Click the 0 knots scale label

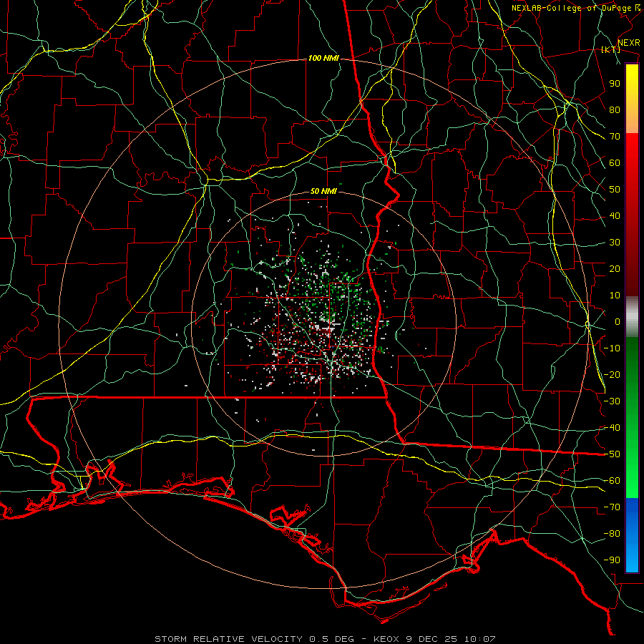click(x=618, y=321)
